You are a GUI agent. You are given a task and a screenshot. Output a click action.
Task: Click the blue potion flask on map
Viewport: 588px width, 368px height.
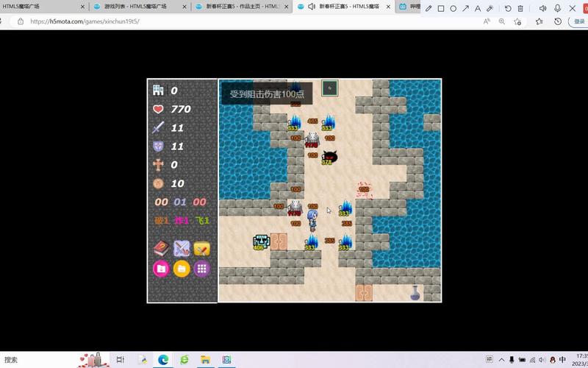[415, 293]
